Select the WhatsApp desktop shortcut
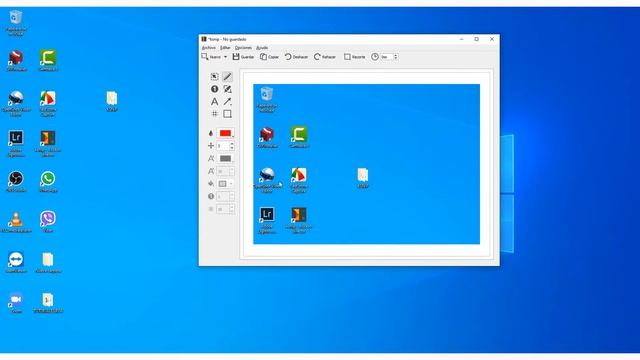Screen dimensions: 640x360 point(48,182)
